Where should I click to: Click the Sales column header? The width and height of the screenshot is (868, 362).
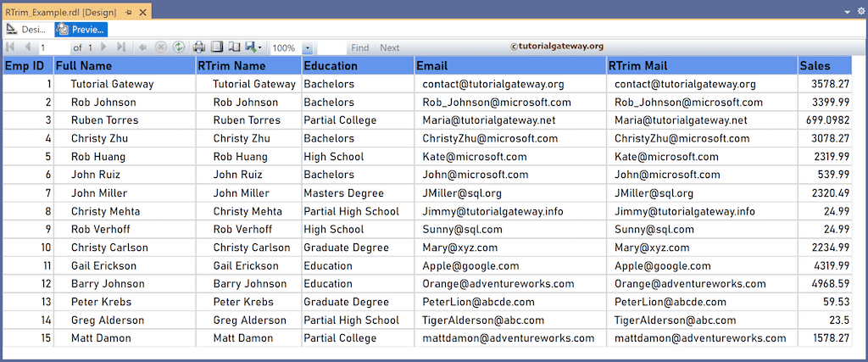(x=825, y=66)
